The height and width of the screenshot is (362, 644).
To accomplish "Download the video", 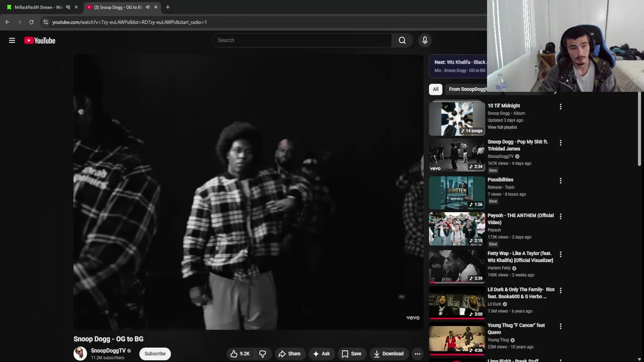I will pos(388,353).
